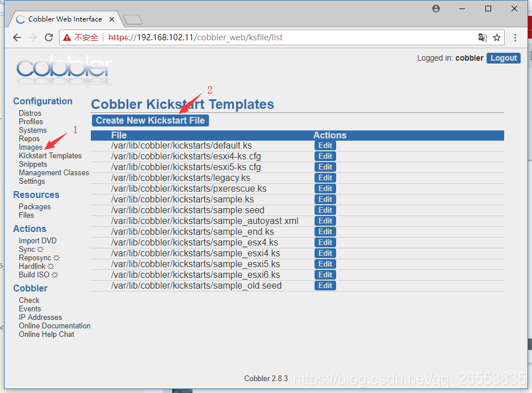Screen dimensions: 532x393
Task: Open Files under Resources
Action: point(27,215)
